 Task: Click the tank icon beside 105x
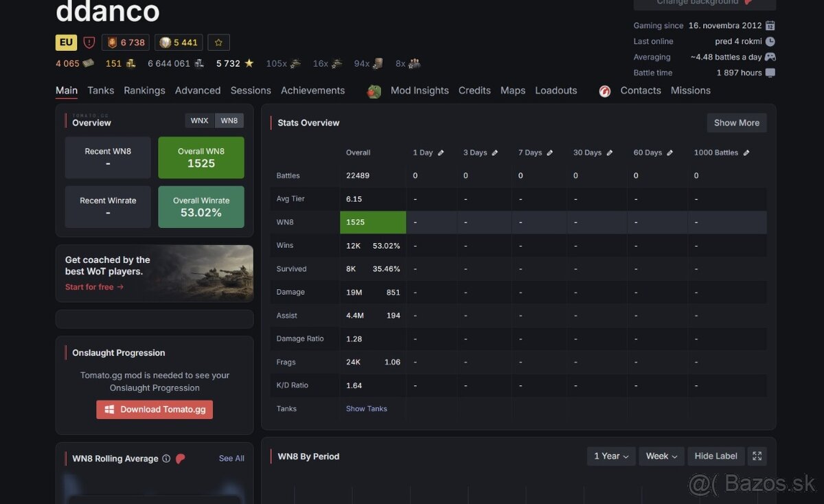click(x=295, y=63)
